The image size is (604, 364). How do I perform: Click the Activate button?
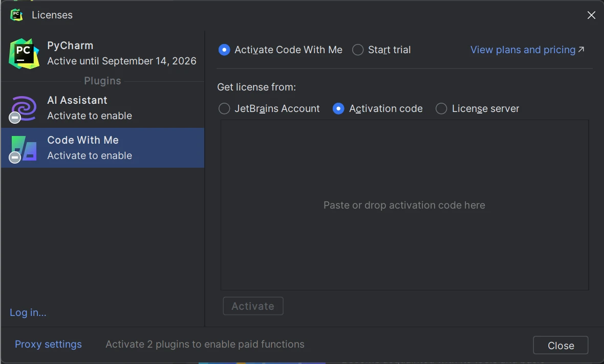click(x=253, y=306)
